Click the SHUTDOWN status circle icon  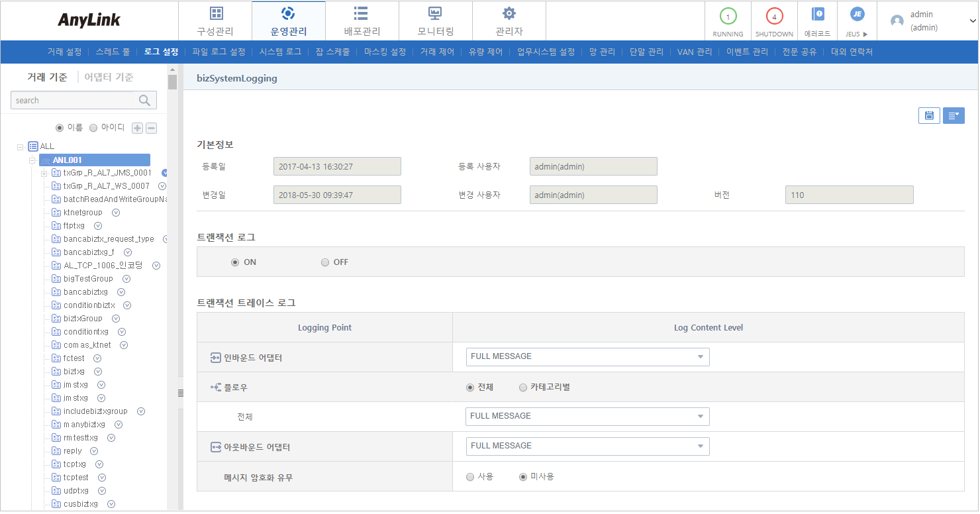[774, 17]
